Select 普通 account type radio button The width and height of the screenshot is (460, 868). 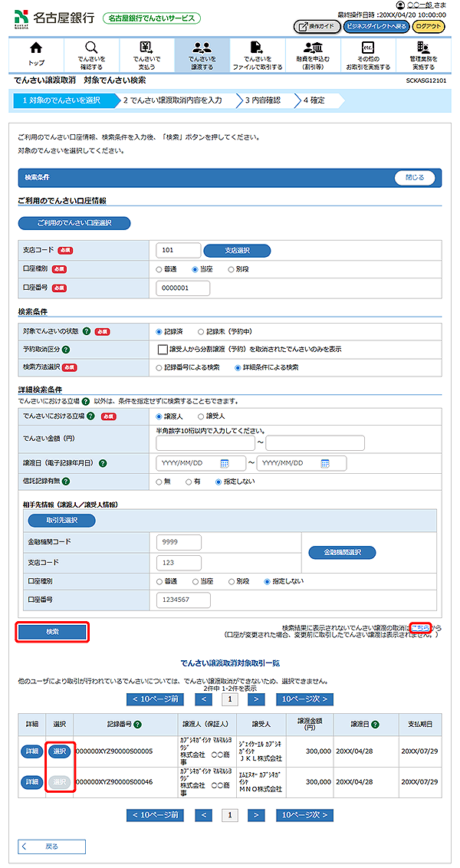point(159,269)
